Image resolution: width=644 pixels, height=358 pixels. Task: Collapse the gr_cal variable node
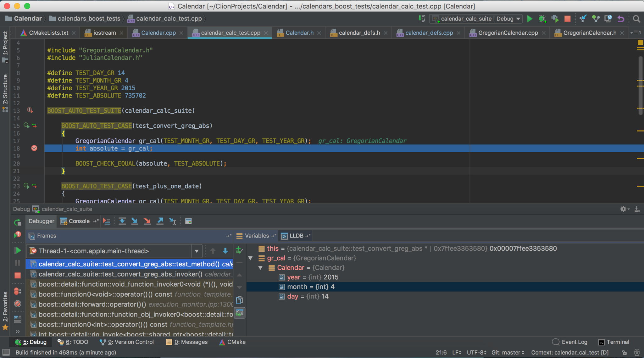point(250,258)
